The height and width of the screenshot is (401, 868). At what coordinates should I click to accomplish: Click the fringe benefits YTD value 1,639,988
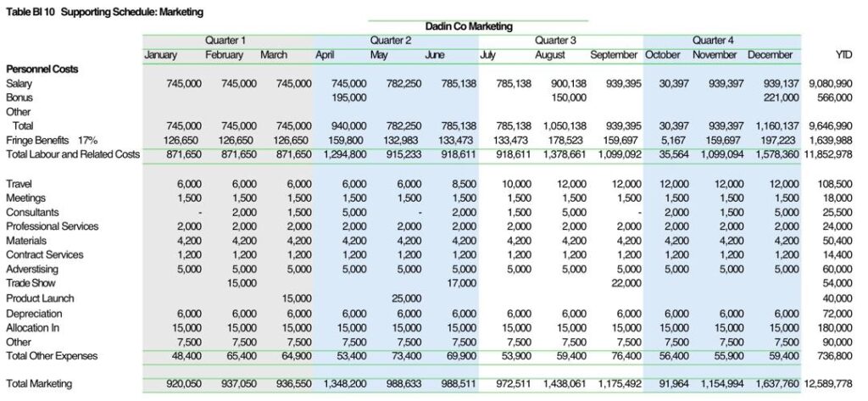pos(831,140)
